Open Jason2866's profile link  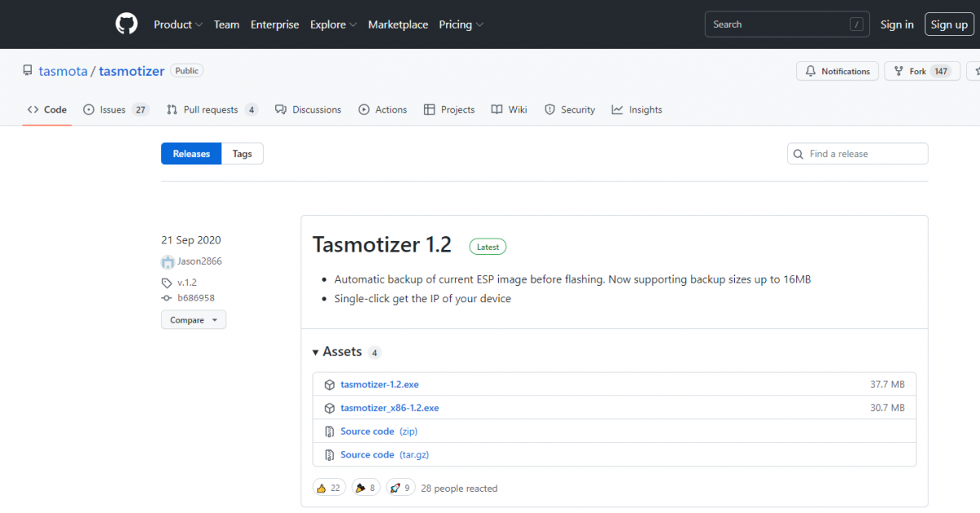pyautogui.click(x=199, y=261)
